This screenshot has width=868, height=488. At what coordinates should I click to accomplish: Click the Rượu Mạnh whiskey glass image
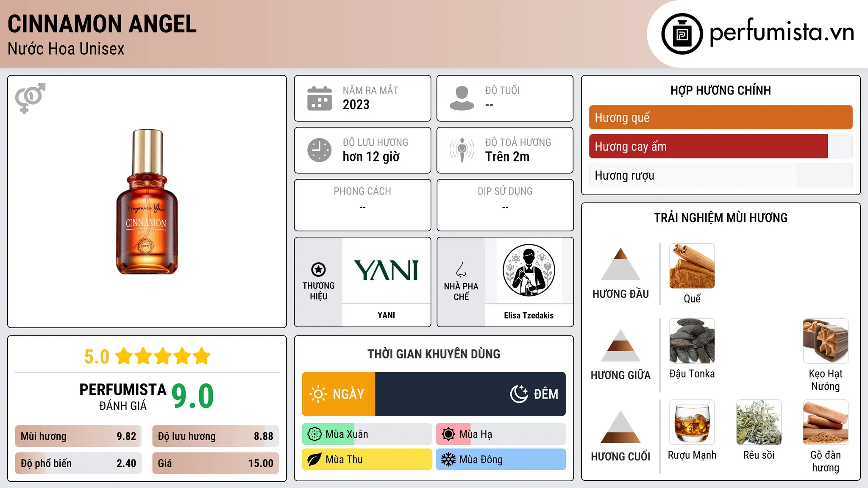(692, 422)
